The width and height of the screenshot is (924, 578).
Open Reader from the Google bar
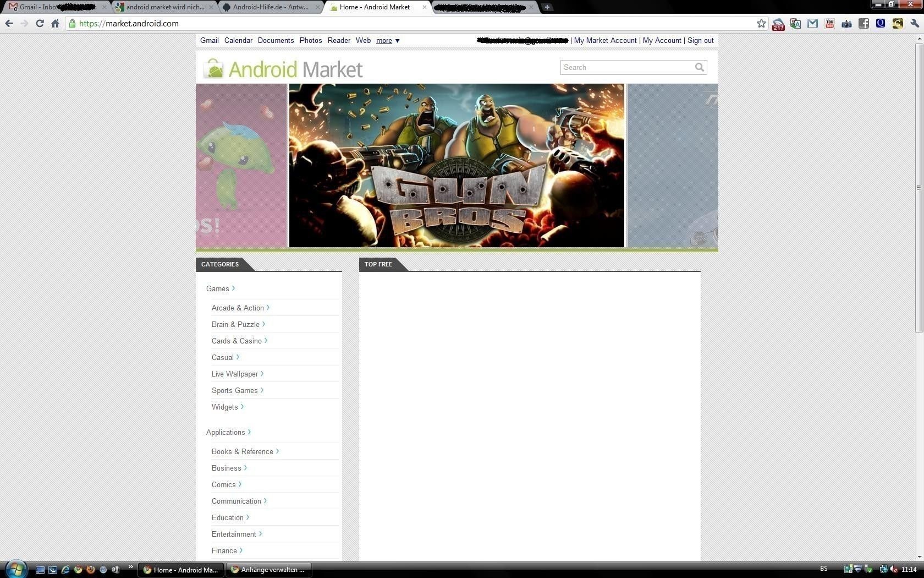tap(339, 40)
